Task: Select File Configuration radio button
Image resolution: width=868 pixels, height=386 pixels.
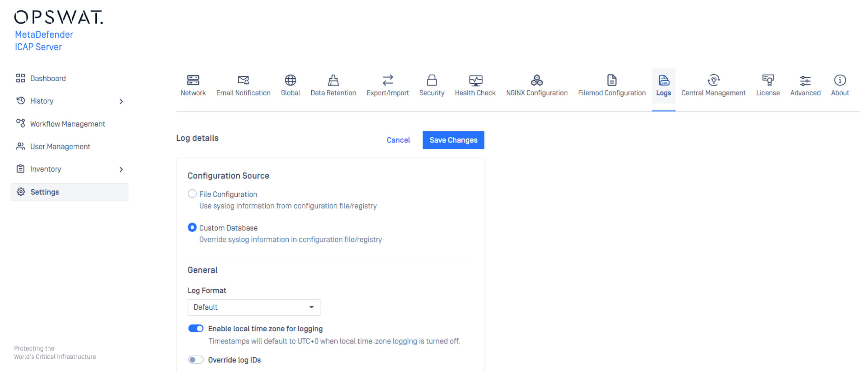Action: pos(192,194)
